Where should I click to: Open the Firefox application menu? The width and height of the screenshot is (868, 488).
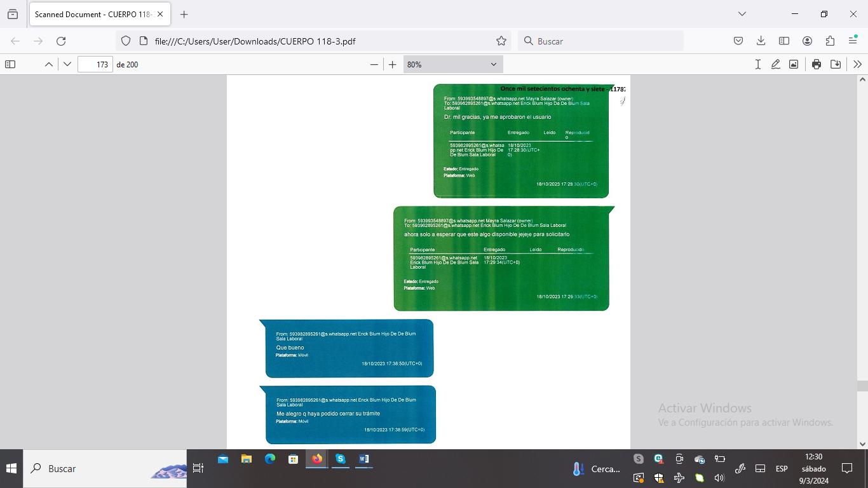[x=853, y=41]
